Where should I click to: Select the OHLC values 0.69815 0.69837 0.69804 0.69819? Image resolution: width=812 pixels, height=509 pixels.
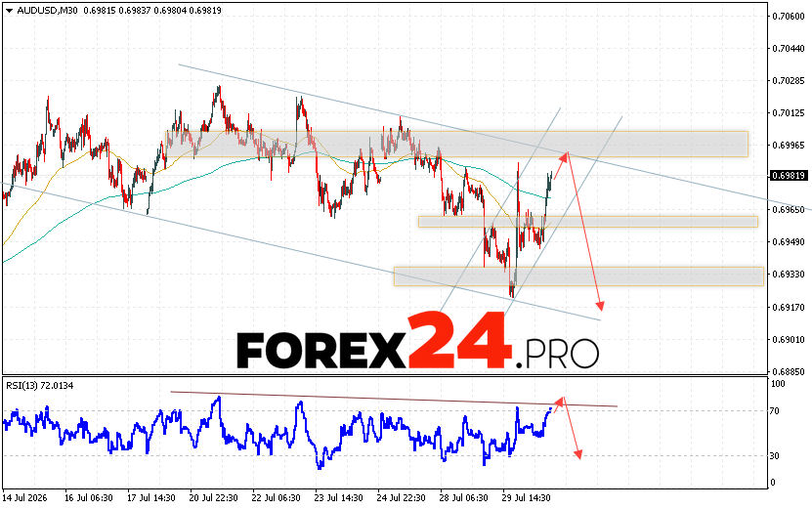tap(151, 11)
